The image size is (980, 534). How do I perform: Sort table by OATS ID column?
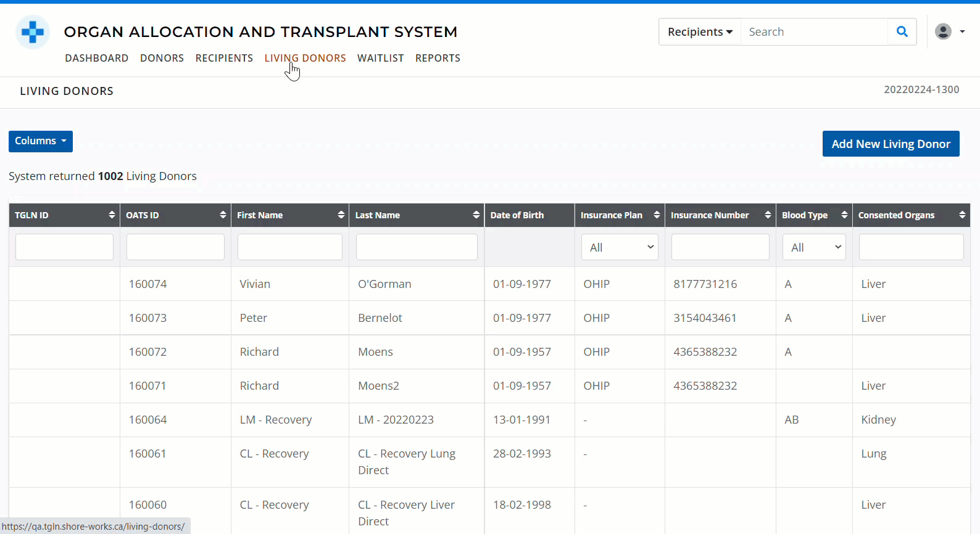pyautogui.click(x=223, y=215)
